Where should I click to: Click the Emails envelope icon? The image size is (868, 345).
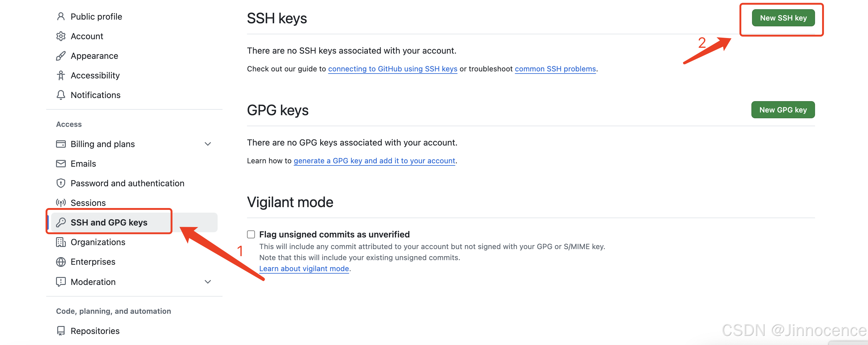tap(61, 164)
